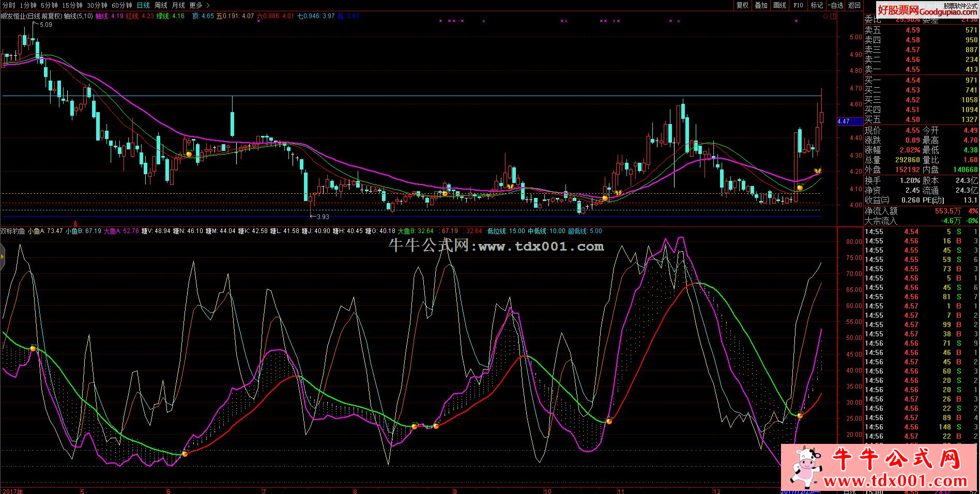Image resolution: width=980 pixels, height=494 pixels.
Task: Click the 涨幅 2.02% value
Action: click(x=910, y=150)
